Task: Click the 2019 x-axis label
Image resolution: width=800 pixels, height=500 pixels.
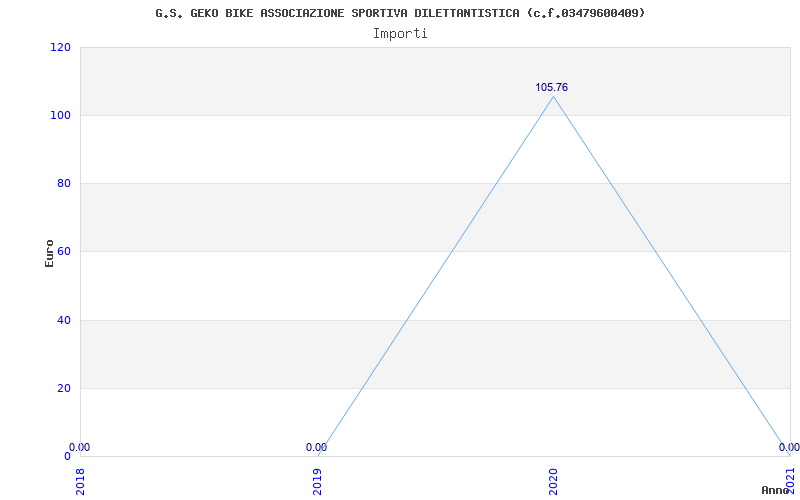Action: point(317,482)
